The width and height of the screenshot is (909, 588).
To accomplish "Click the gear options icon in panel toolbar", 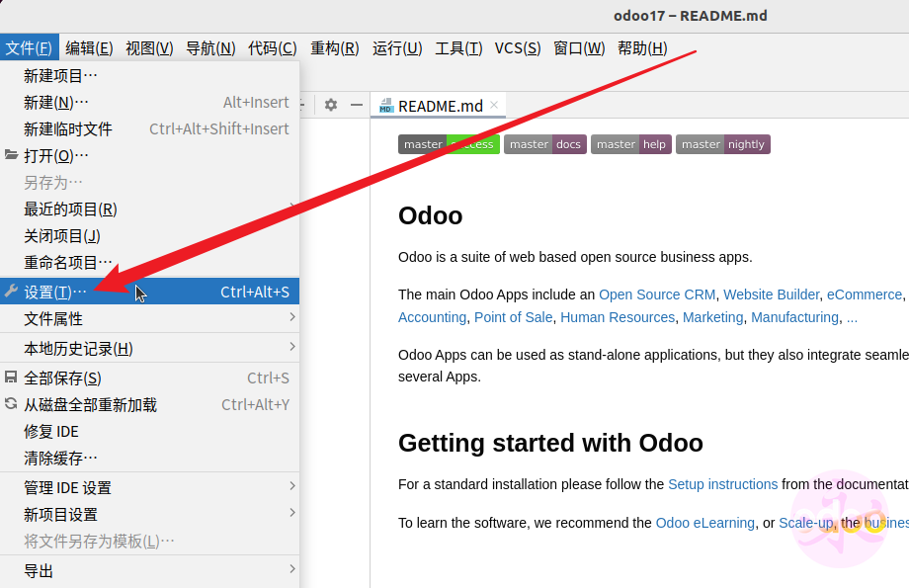I will point(331,105).
